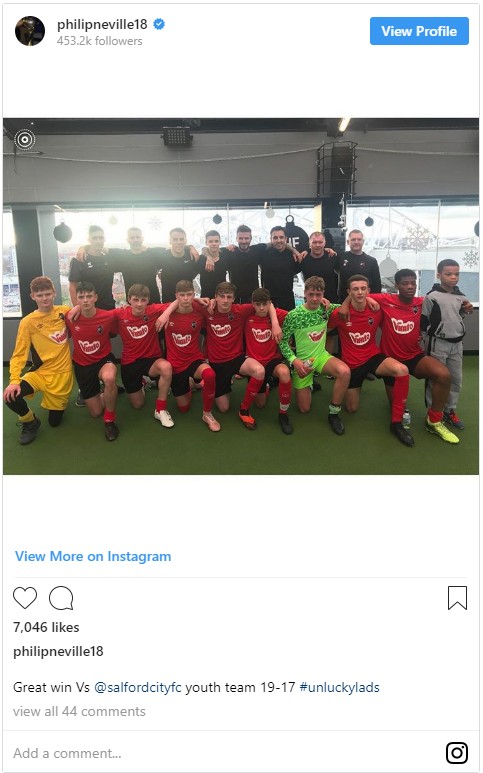Viewport: 483px width, 773px height.
Task: Click the heart like icon
Action: coord(25,598)
